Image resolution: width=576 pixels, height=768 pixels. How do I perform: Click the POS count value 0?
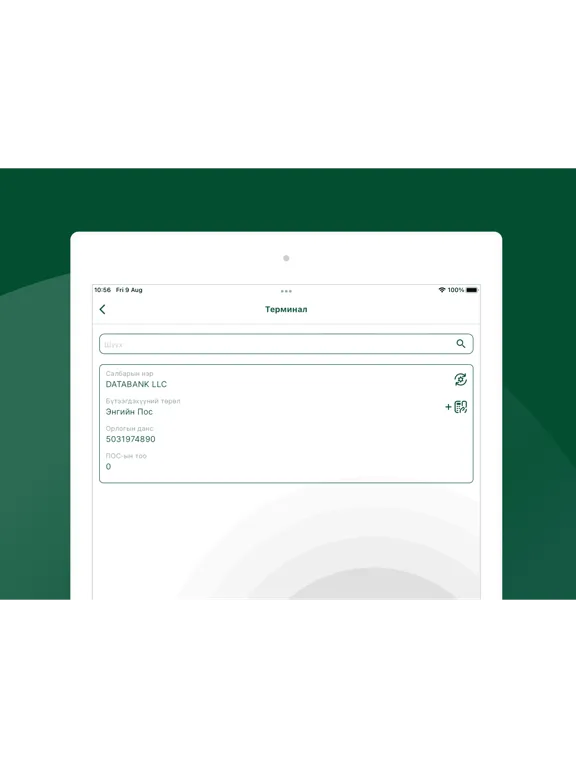click(x=108, y=467)
